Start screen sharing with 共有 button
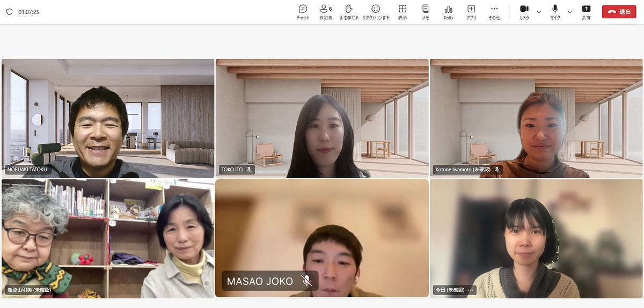This screenshot has width=644, height=308. tap(586, 12)
